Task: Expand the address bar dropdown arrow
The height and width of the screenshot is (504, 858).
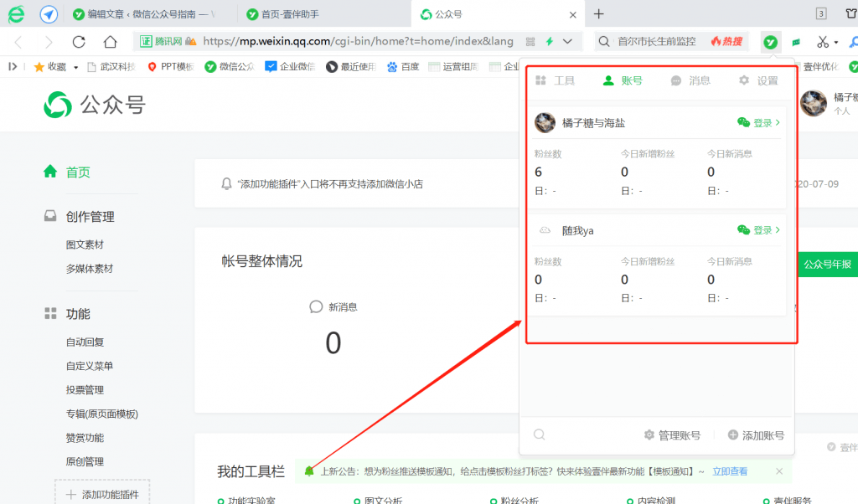Action: click(568, 41)
